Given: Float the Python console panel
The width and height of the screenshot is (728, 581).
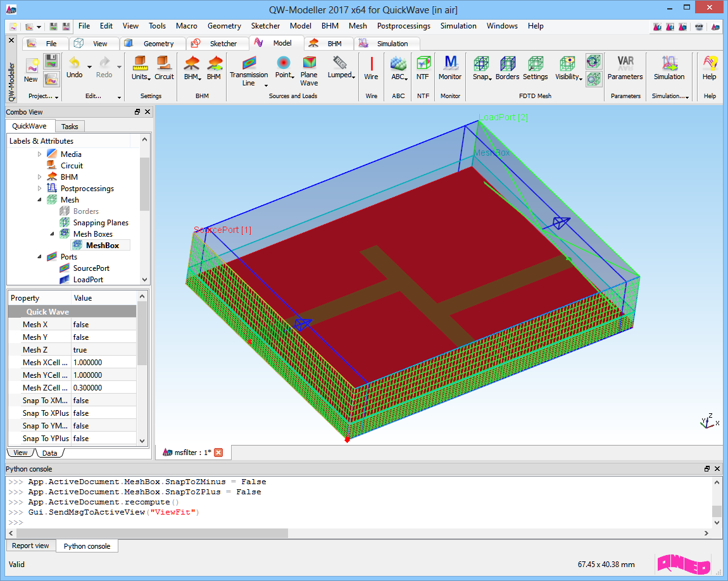Looking at the screenshot, I should (707, 469).
